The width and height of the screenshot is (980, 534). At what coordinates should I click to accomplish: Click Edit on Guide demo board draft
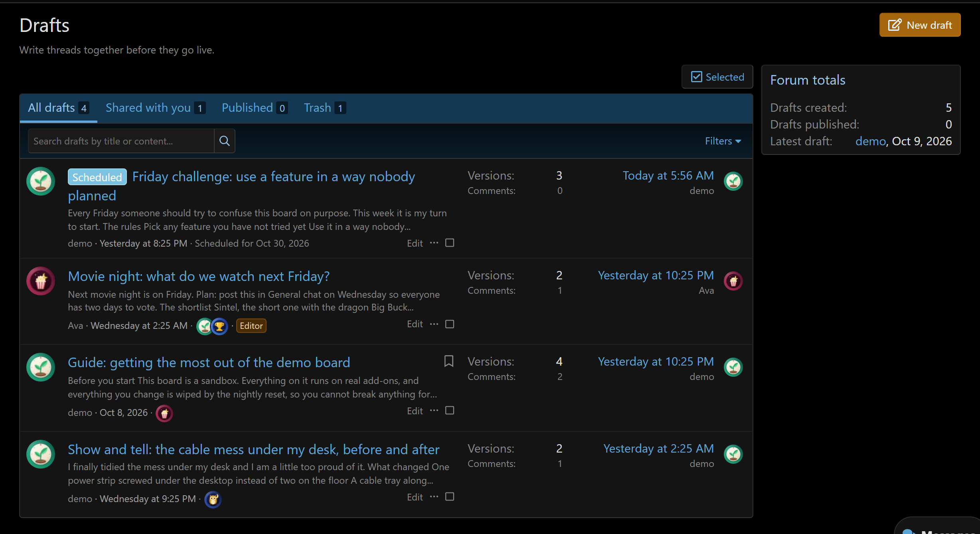pyautogui.click(x=415, y=411)
